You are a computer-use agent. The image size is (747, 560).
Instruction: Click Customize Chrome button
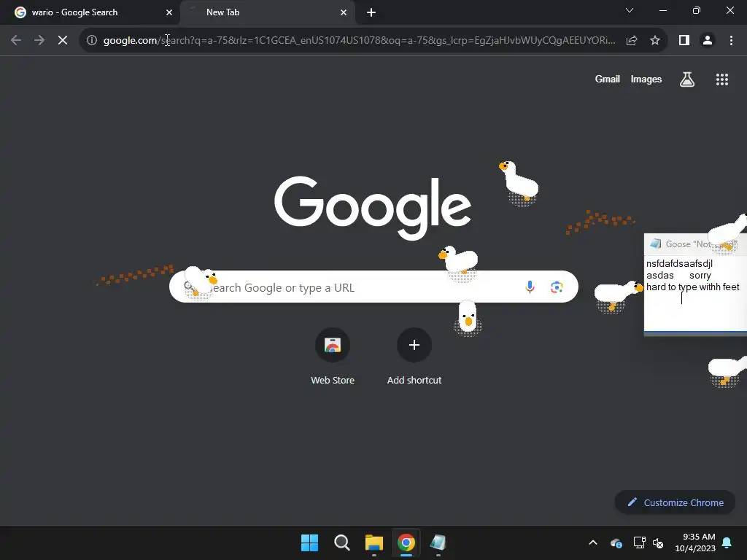pyautogui.click(x=675, y=502)
